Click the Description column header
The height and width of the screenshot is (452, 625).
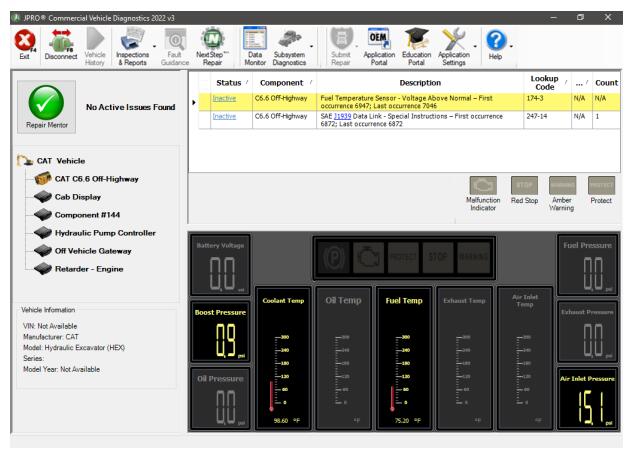420,83
